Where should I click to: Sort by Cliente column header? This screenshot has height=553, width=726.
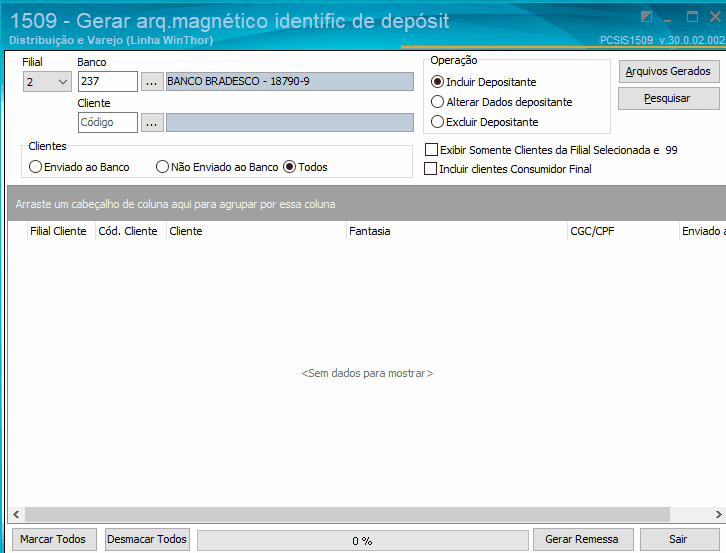click(256, 231)
